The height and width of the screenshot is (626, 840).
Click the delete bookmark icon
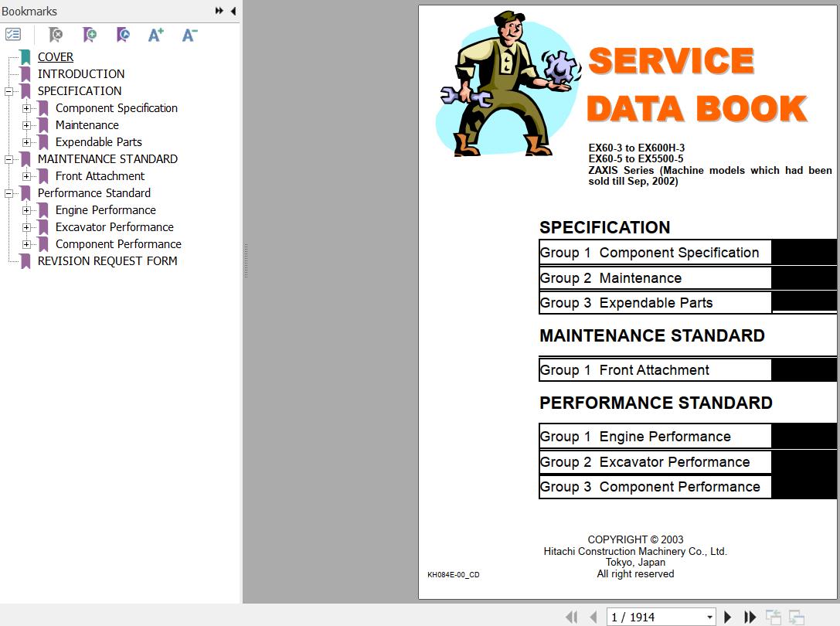[x=55, y=35]
